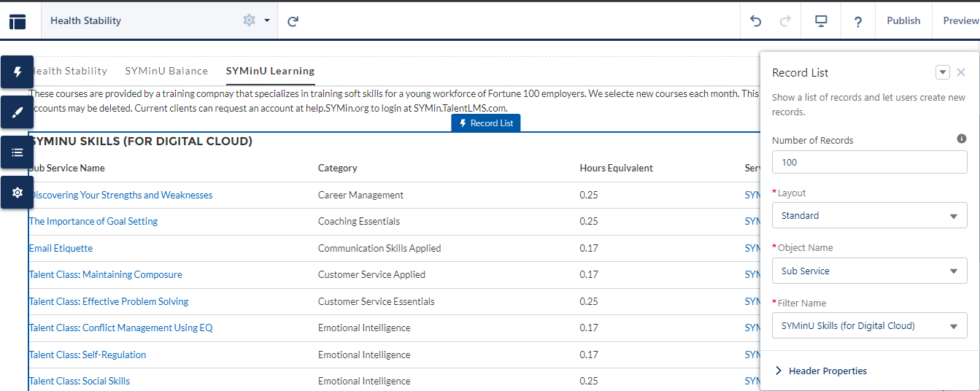Expand the Health Stability page dropdown arrow
Image resolution: width=980 pixels, height=391 pixels.
[x=267, y=21]
